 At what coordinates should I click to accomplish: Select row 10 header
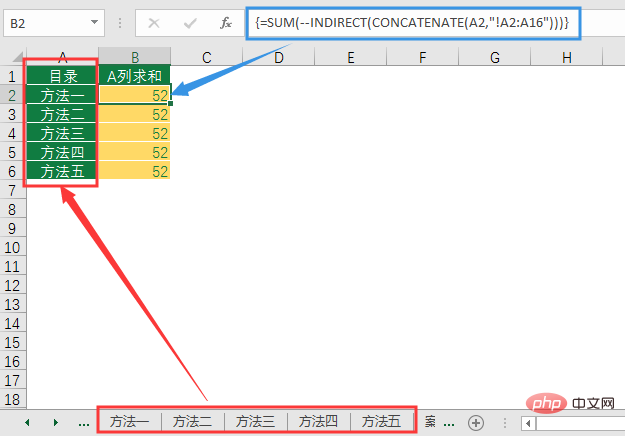[12, 247]
